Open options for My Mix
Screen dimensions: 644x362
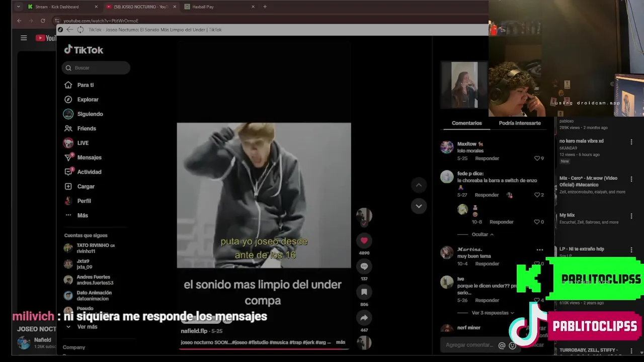click(631, 216)
